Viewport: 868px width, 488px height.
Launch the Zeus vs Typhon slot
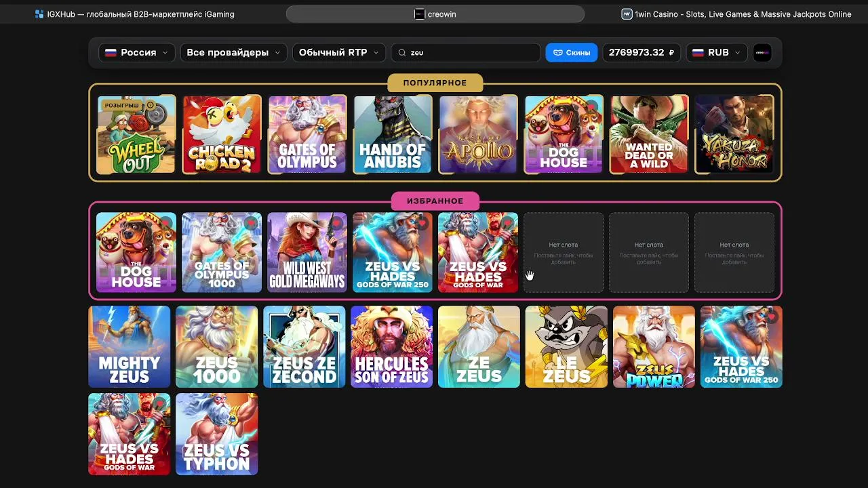pos(217,434)
